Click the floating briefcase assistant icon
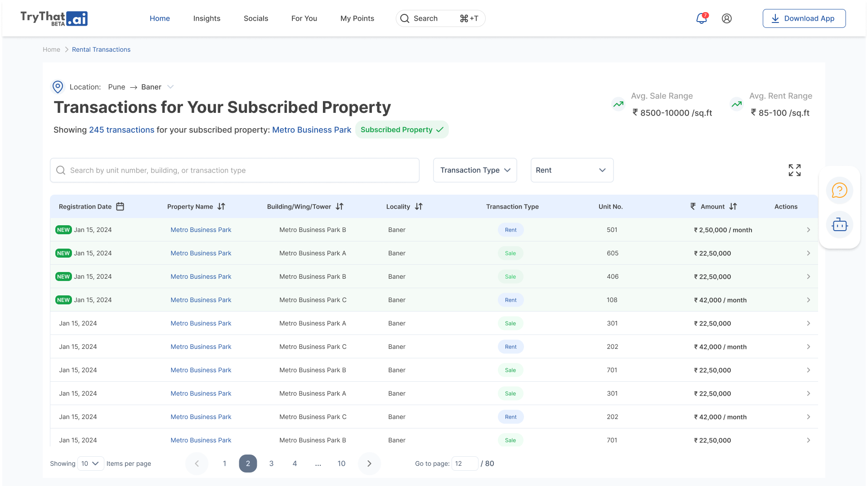This screenshot has width=868, height=486. pos(839,225)
